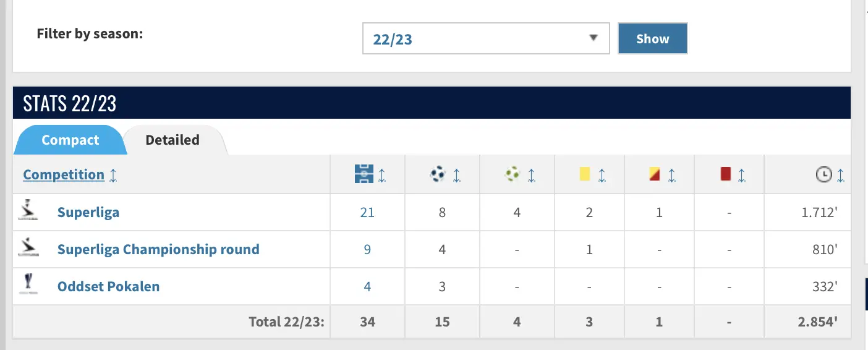Screen dimensions: 868x350
Task: Switch to the Detailed tab
Action: pyautogui.click(x=172, y=140)
